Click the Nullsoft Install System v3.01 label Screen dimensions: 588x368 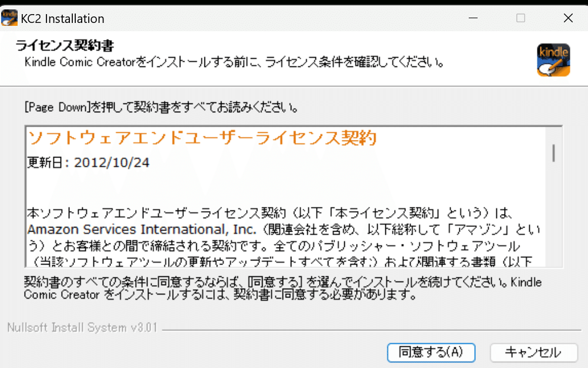click(x=82, y=327)
